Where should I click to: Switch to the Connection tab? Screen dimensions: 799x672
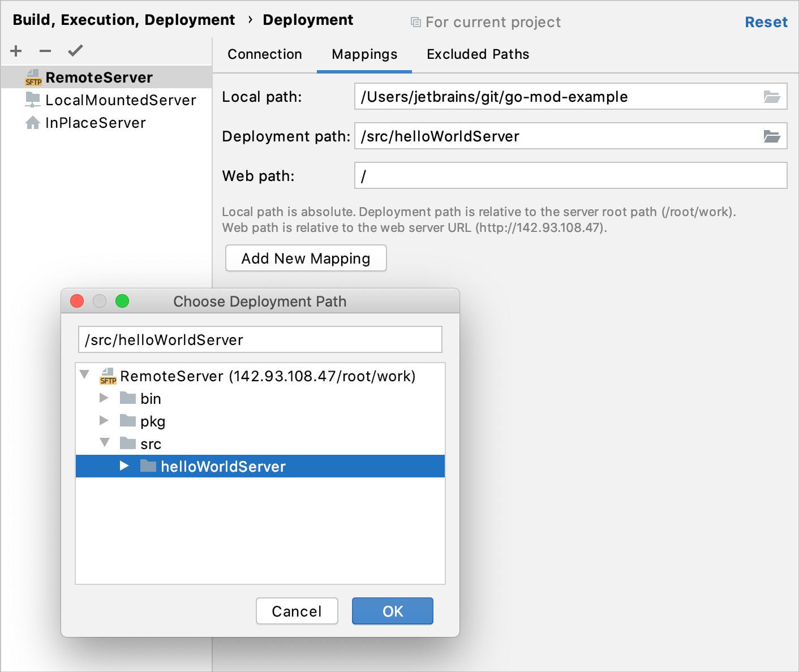pos(264,54)
